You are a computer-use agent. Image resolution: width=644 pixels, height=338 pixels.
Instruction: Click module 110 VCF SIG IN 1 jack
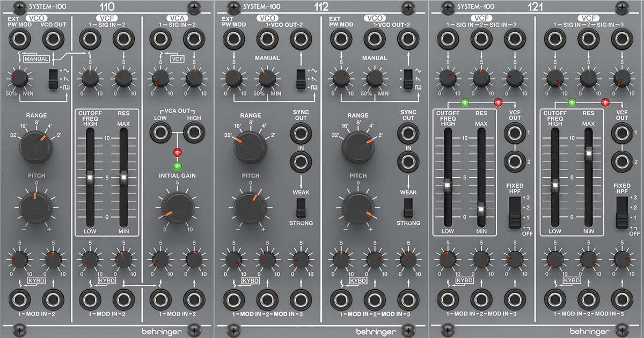point(90,39)
